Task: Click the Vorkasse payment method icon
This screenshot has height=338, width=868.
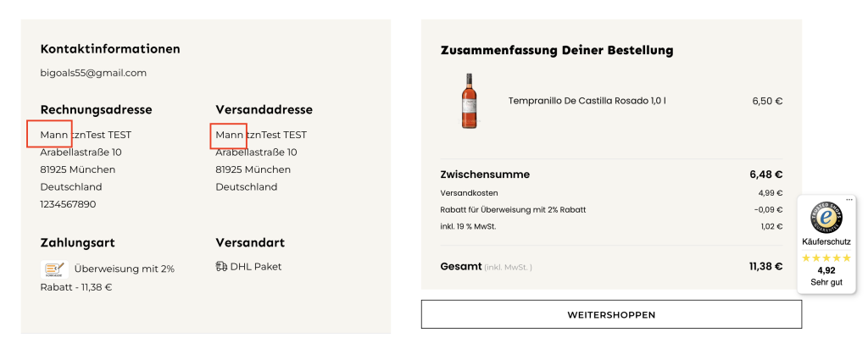Action: [x=54, y=269]
